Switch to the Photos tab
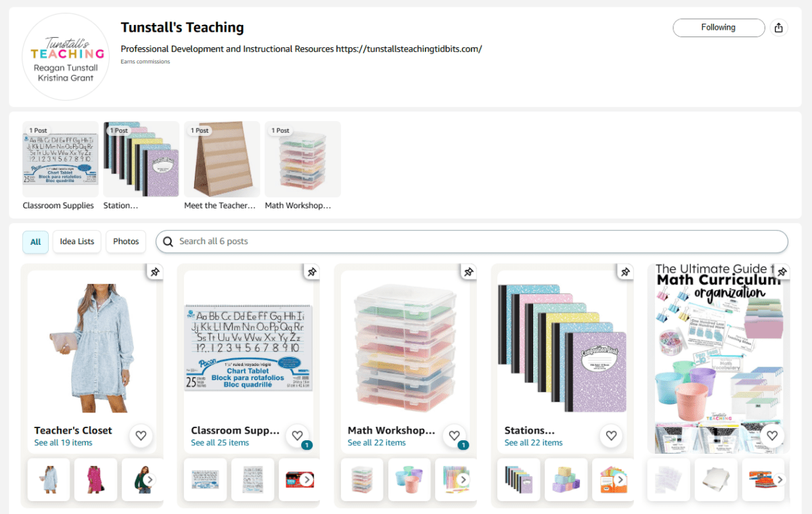This screenshot has width=812, height=514. click(126, 241)
